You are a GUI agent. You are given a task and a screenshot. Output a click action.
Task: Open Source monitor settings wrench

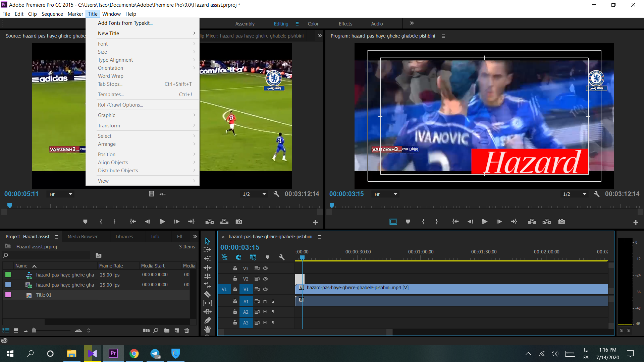276,194
